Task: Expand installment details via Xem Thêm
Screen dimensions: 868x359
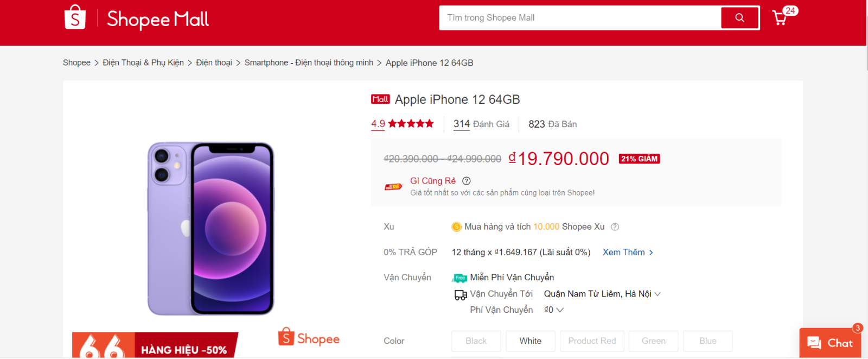Action: click(x=628, y=252)
